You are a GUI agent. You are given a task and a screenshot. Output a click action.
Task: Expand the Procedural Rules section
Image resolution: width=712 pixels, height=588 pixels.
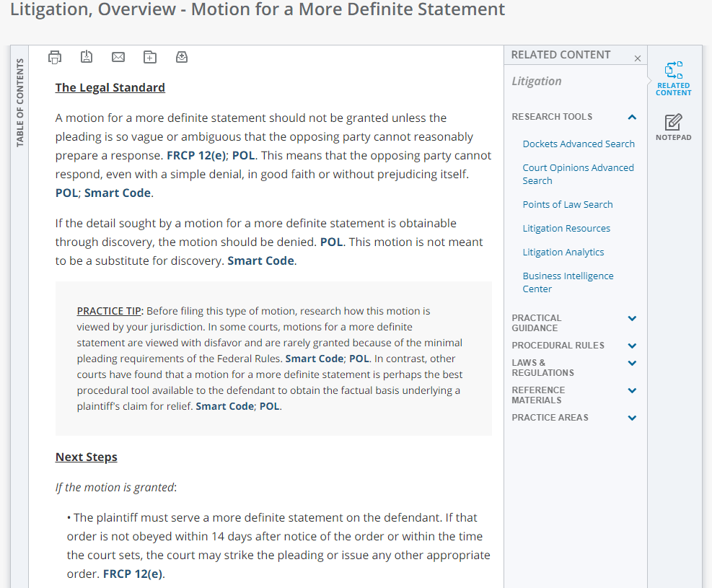point(632,346)
